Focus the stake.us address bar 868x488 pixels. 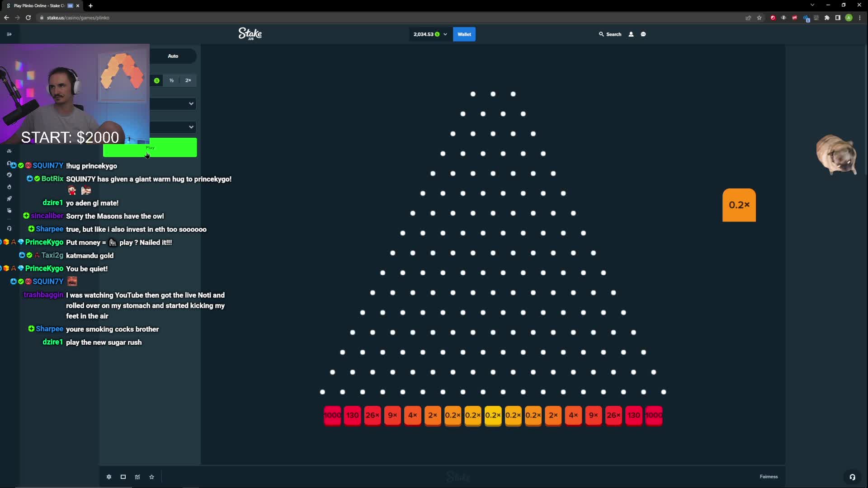click(x=389, y=18)
